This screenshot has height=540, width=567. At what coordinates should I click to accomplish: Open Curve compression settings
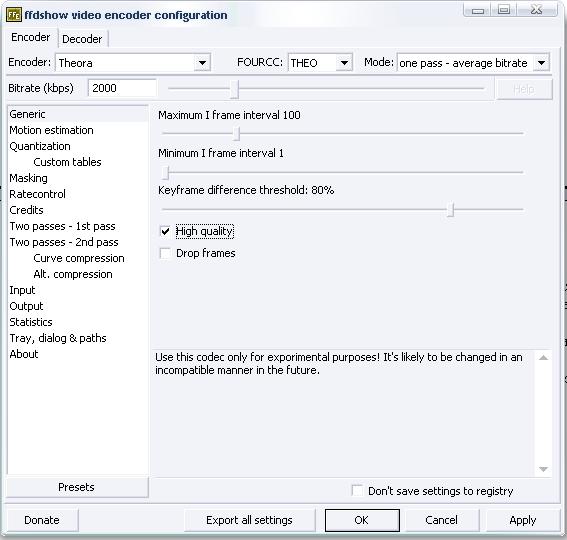click(x=79, y=258)
